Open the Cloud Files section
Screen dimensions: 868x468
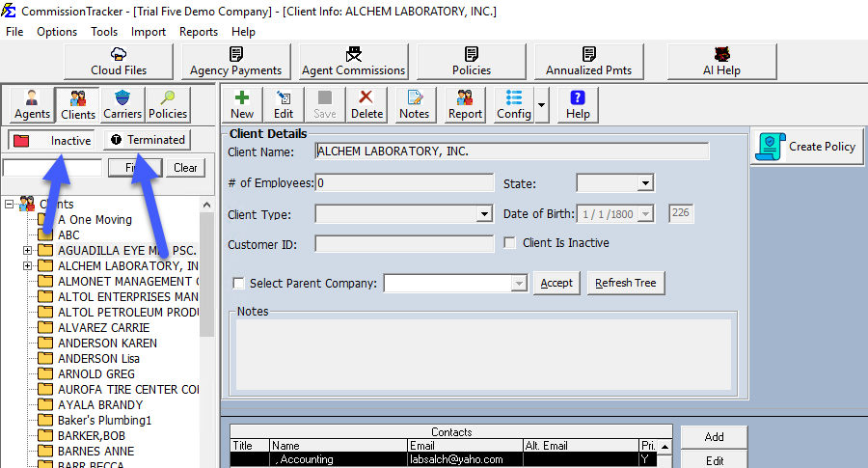click(119, 62)
